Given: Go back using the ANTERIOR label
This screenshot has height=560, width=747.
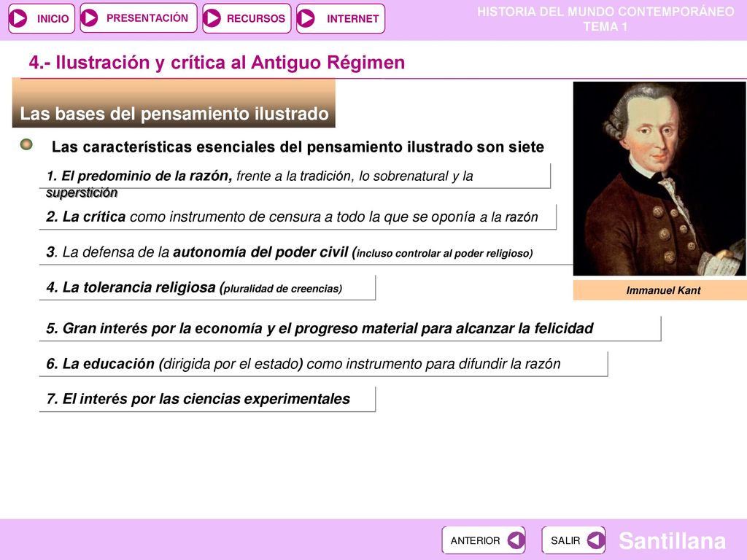Looking at the screenshot, I should (475, 540).
